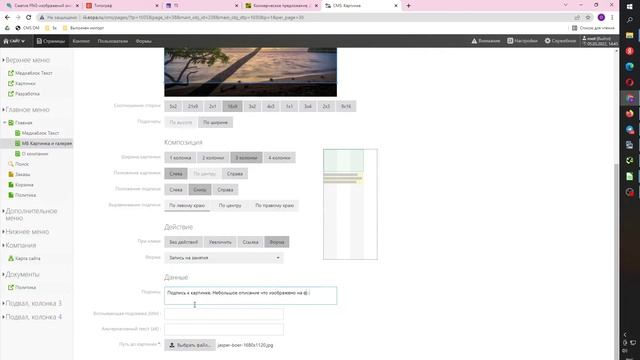The width and height of the screenshot is (640, 360).
Task: Open a new browser tab with plus icon
Action: (409, 6)
